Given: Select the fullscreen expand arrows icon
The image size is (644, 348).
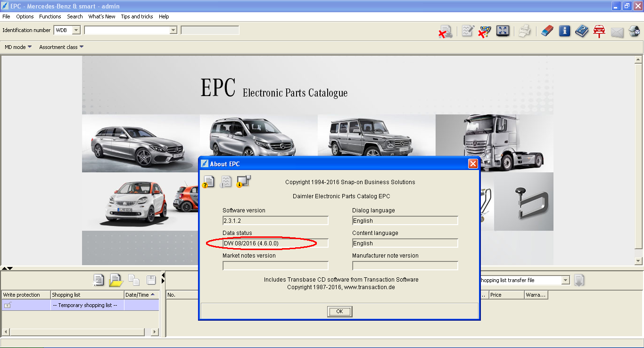Looking at the screenshot, I should [x=503, y=32].
